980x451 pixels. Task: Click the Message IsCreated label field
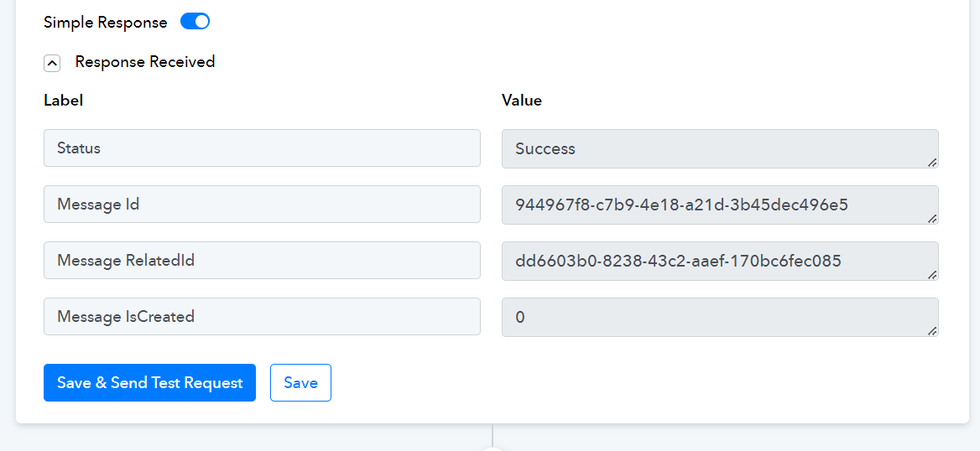pyautogui.click(x=262, y=317)
